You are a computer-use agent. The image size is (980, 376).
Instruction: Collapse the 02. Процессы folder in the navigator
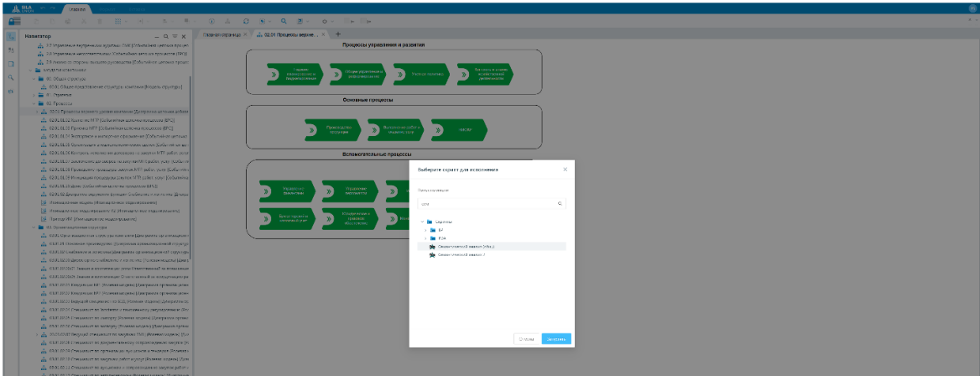click(x=34, y=103)
